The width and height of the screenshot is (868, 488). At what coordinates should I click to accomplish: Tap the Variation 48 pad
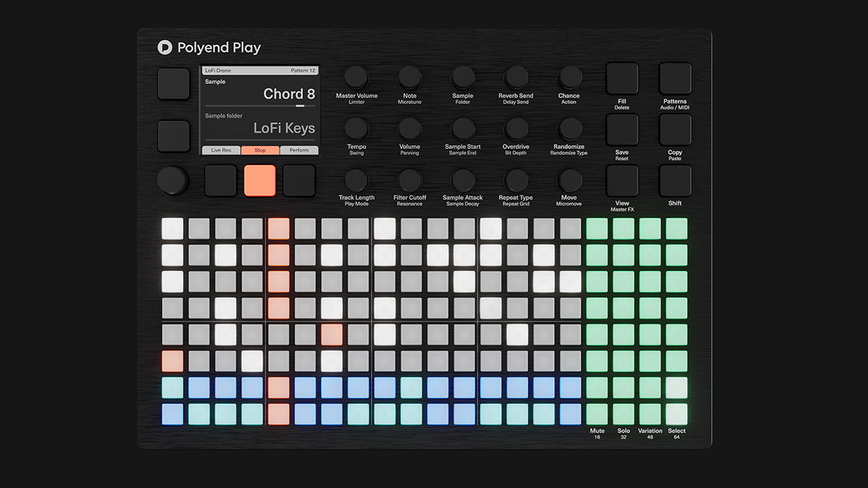coord(650,414)
